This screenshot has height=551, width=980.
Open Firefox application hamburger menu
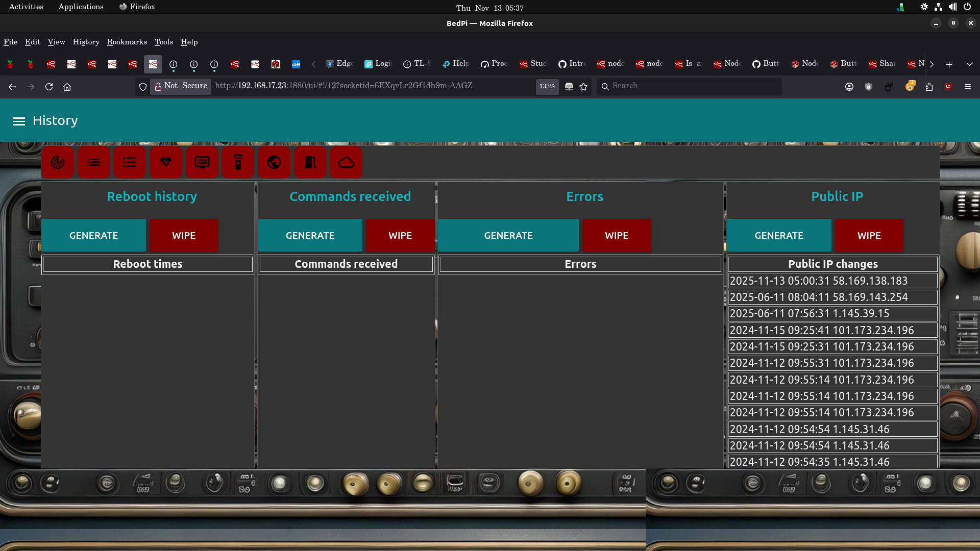[967, 87]
